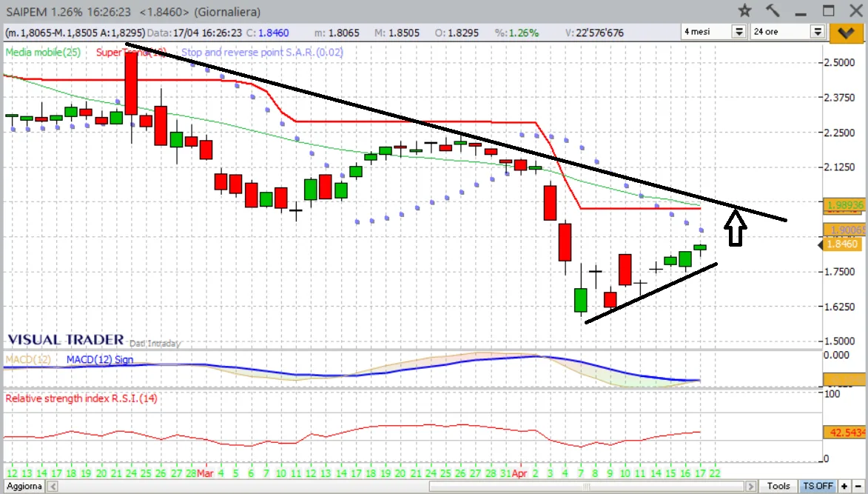Click the favorite star icon
Viewport: 868px width, 494px height.
[745, 10]
